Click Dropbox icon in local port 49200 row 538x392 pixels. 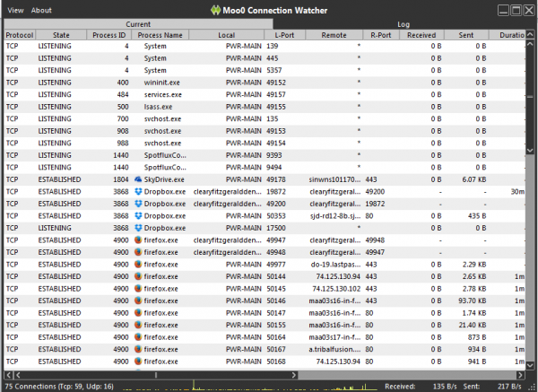[x=138, y=204]
